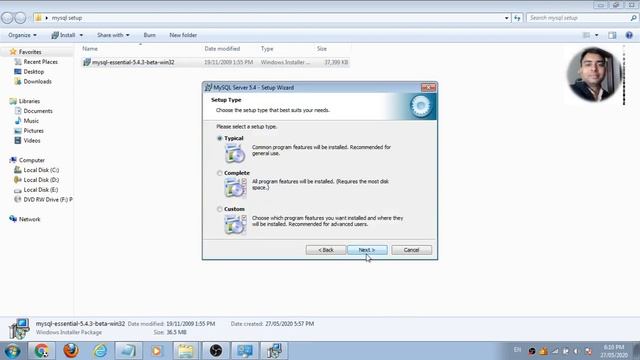Image resolution: width=640 pixels, height=360 pixels.
Task: Open the Organize dropdown menu
Action: point(22,35)
